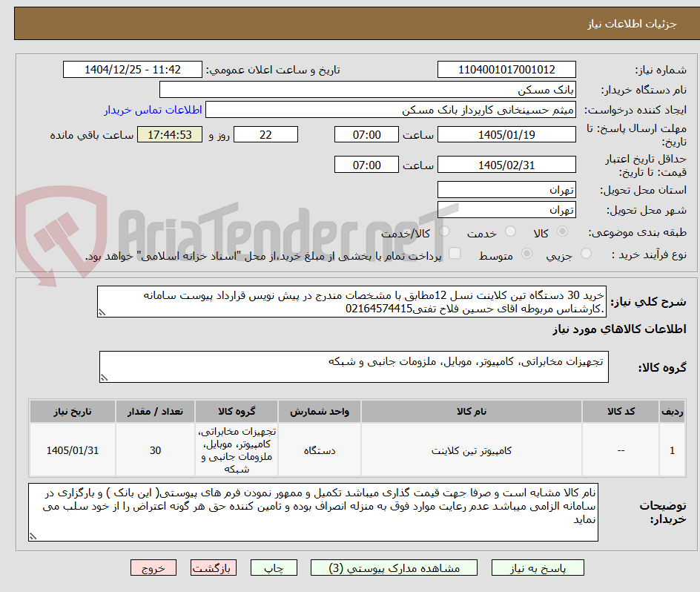Viewport: 700px width, 592px height.
Task: Click the item name cell 'کامپیوتر تین کلاینت'
Action: 472,450
